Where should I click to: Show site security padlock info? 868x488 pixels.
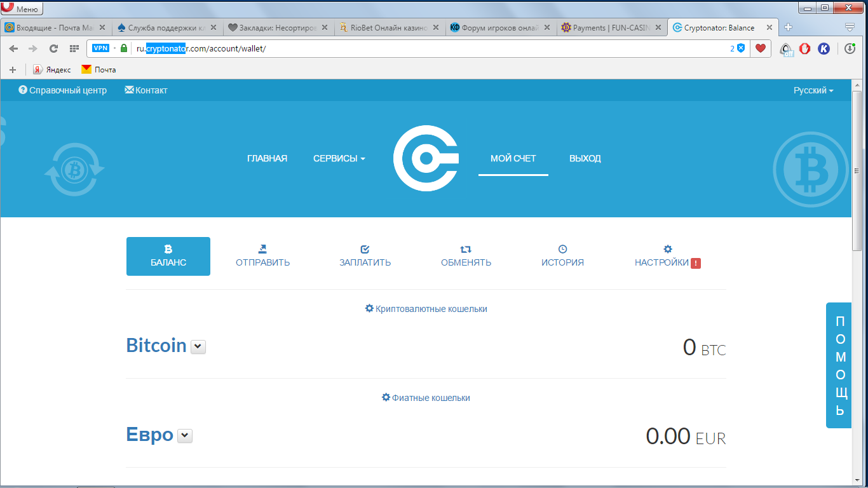click(124, 48)
